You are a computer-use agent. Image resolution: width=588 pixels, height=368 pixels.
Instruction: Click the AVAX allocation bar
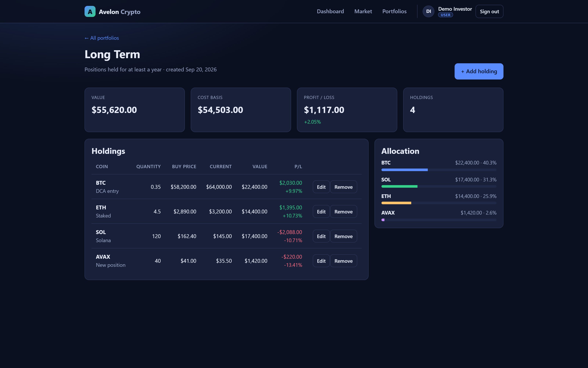(x=439, y=220)
